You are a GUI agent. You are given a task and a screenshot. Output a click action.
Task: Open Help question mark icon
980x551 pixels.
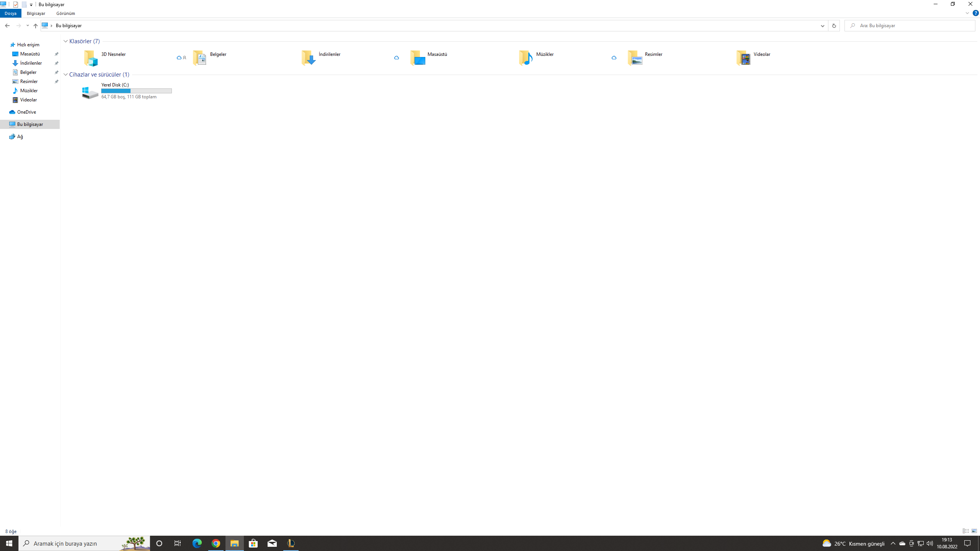pyautogui.click(x=975, y=13)
